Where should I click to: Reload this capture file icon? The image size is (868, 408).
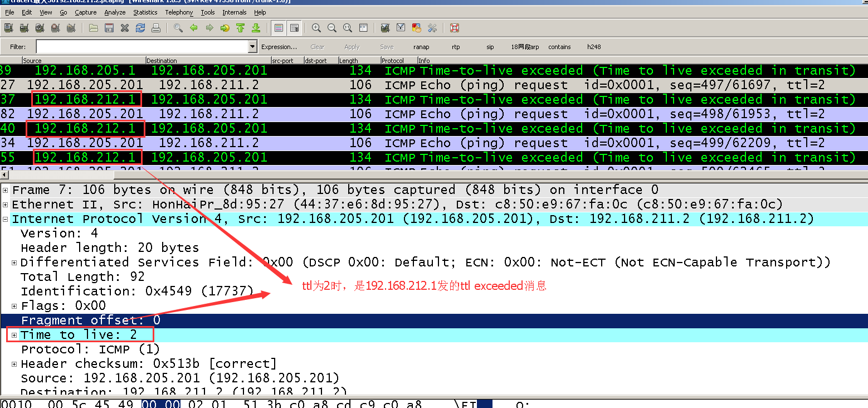(x=140, y=28)
